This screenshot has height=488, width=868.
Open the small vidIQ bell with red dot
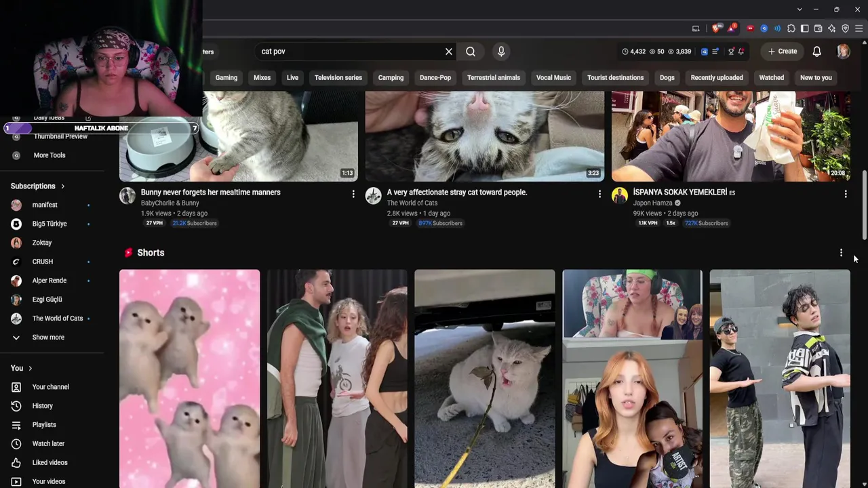point(741,52)
